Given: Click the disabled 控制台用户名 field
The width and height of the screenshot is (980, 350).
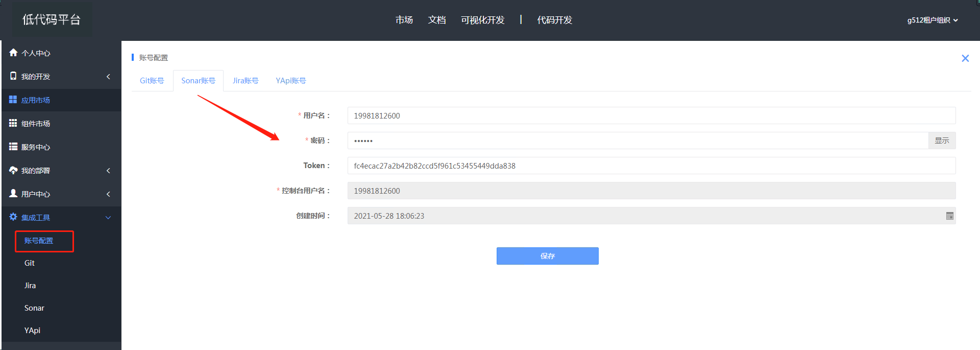Looking at the screenshot, I should pos(651,191).
